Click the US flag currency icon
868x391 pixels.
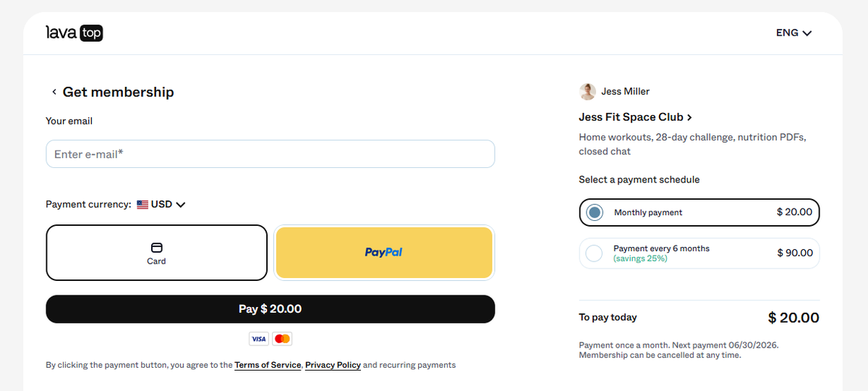point(142,205)
